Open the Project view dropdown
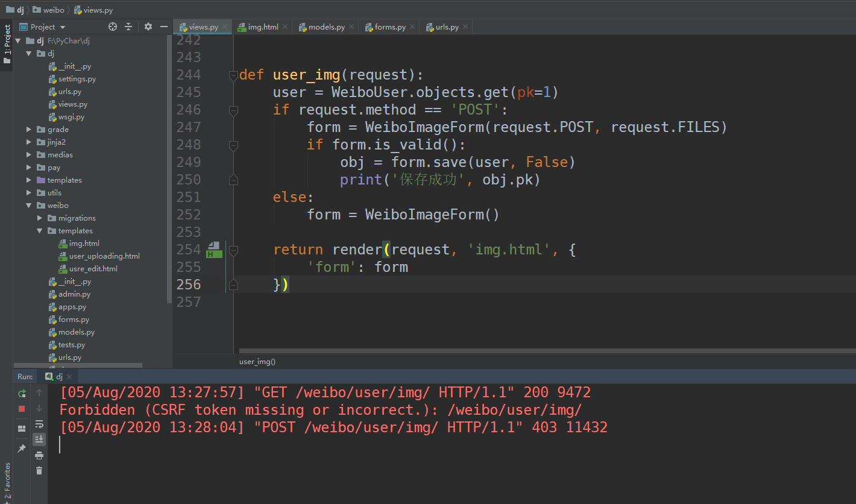The image size is (856, 504). point(42,27)
